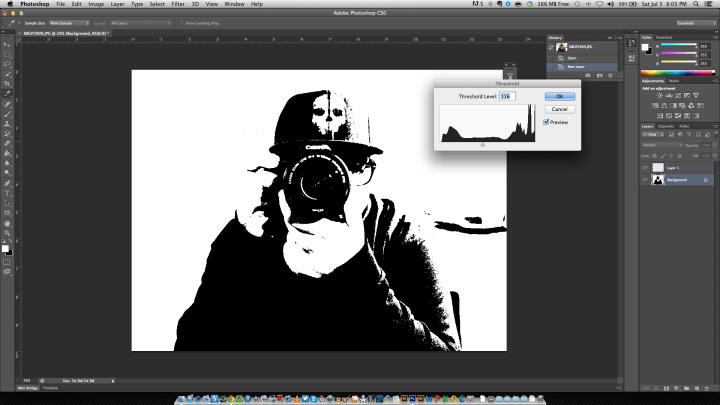Screen dimensions: 720x405
Task: Toggle lock transparent pixels in Layers panel
Action: (655, 156)
